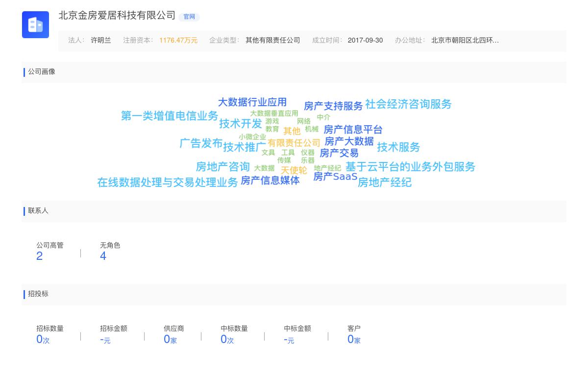Viewport: 588px width, 368px height.
Task: Click the 传媒 tag
Action: [284, 161]
